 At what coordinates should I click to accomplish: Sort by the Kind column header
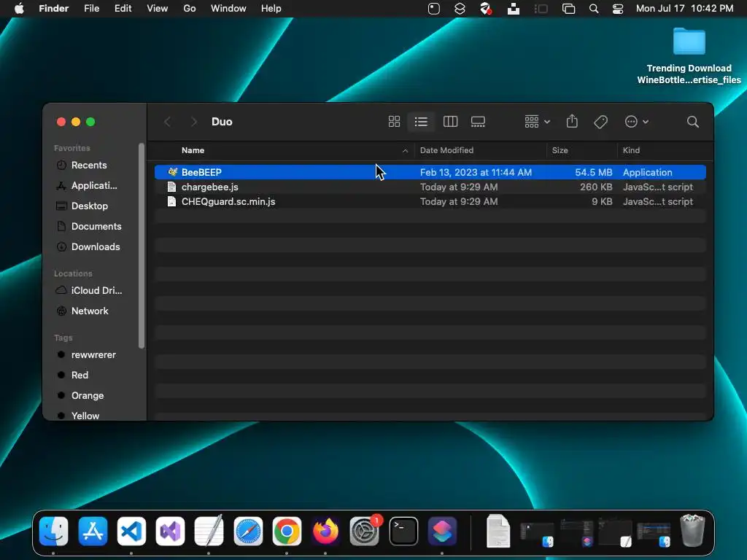pos(631,150)
